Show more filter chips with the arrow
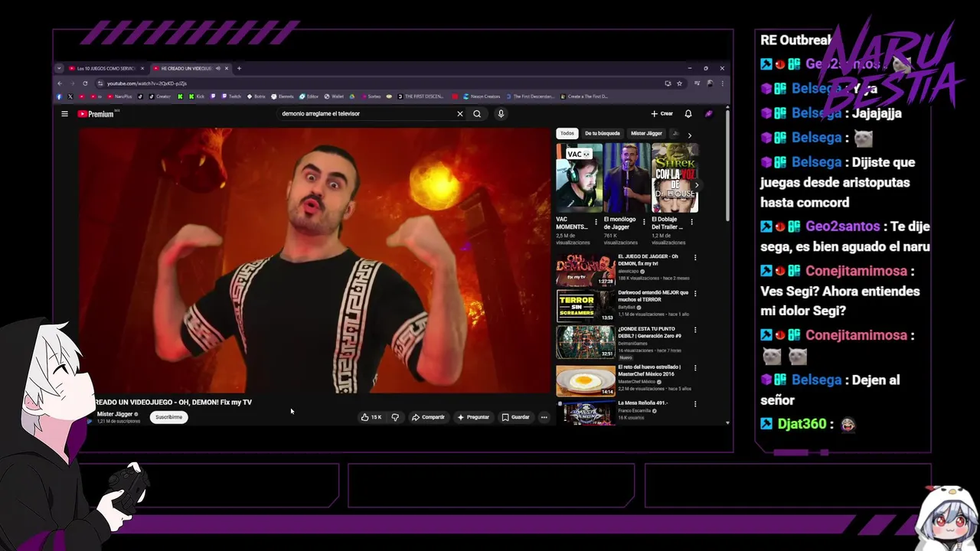Screen dimensions: 980x551 click(689, 135)
